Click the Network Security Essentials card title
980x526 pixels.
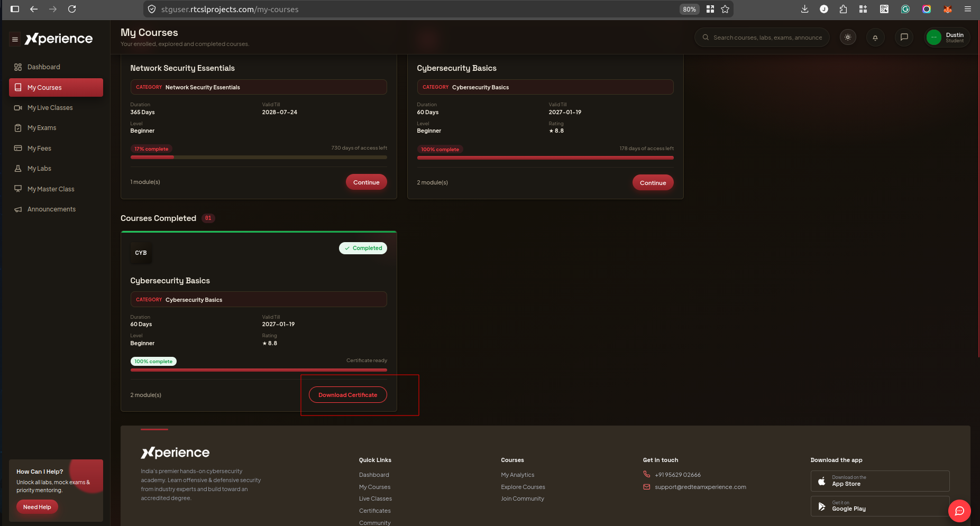182,68
